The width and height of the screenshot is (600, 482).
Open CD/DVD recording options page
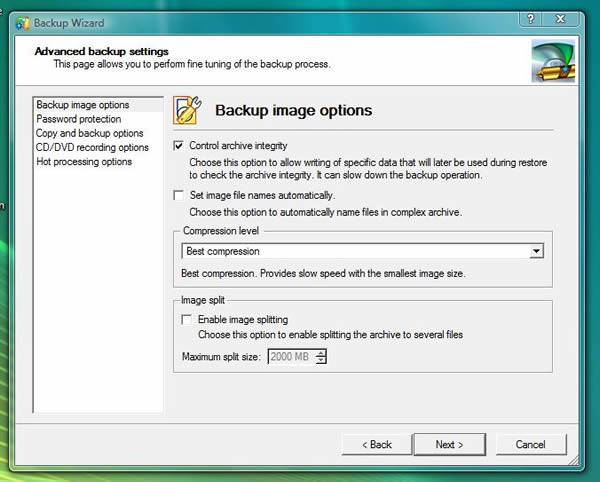pyautogui.click(x=98, y=147)
